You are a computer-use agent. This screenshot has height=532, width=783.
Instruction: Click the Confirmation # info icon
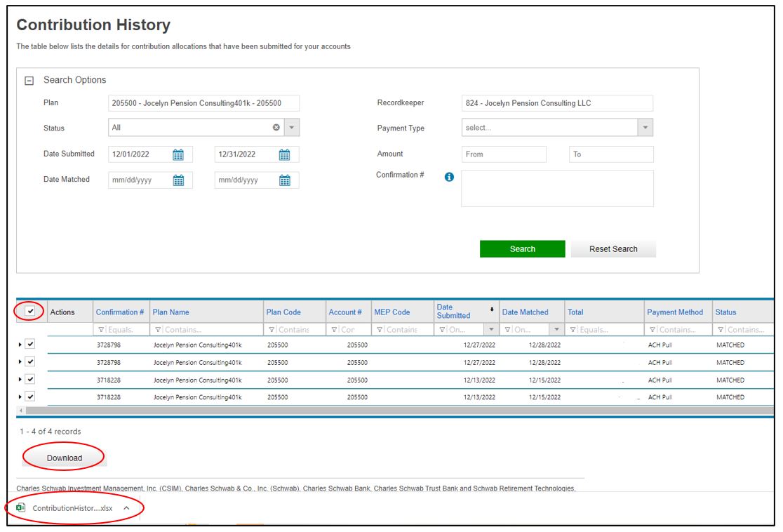[x=450, y=177]
